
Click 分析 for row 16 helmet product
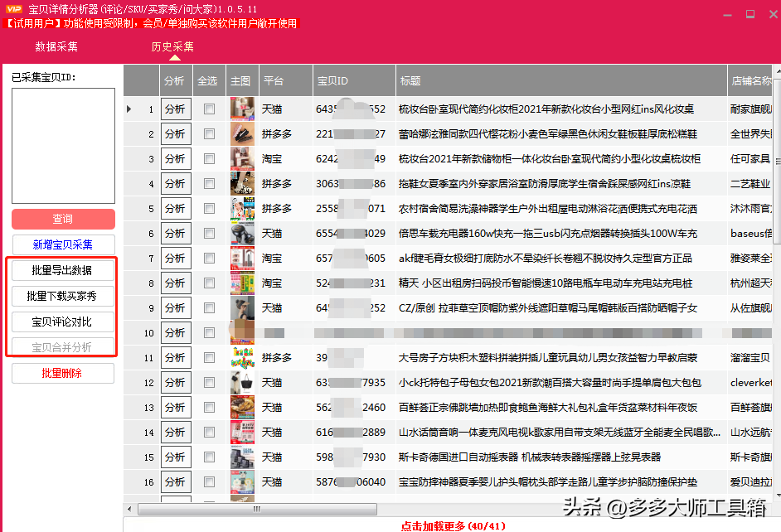pyautogui.click(x=175, y=481)
